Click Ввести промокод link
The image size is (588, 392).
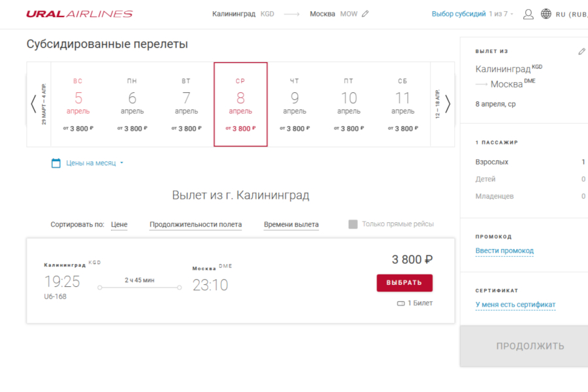pyautogui.click(x=504, y=251)
